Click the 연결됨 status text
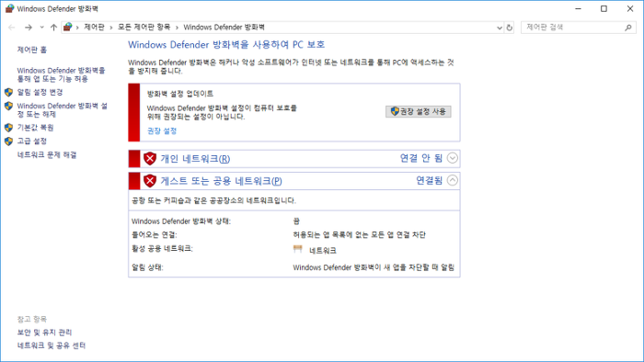The width and height of the screenshot is (644, 362). pyautogui.click(x=430, y=180)
